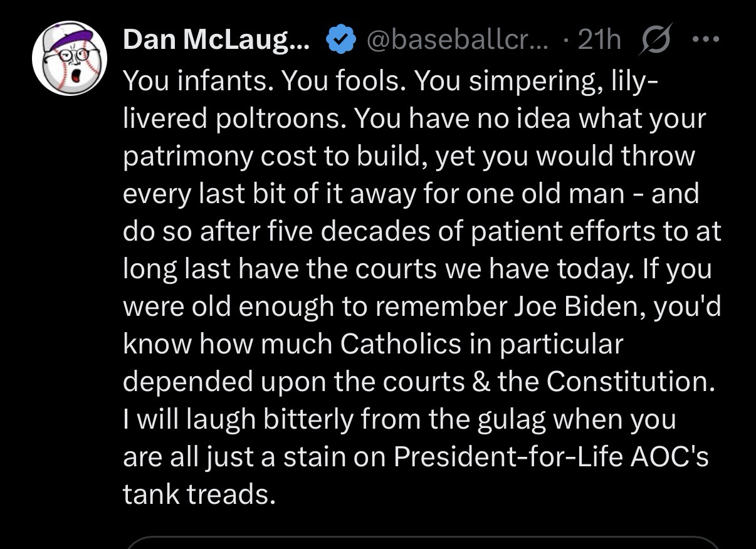The height and width of the screenshot is (549, 756).
Task: Click the 21h timestamp
Action: [599, 41]
